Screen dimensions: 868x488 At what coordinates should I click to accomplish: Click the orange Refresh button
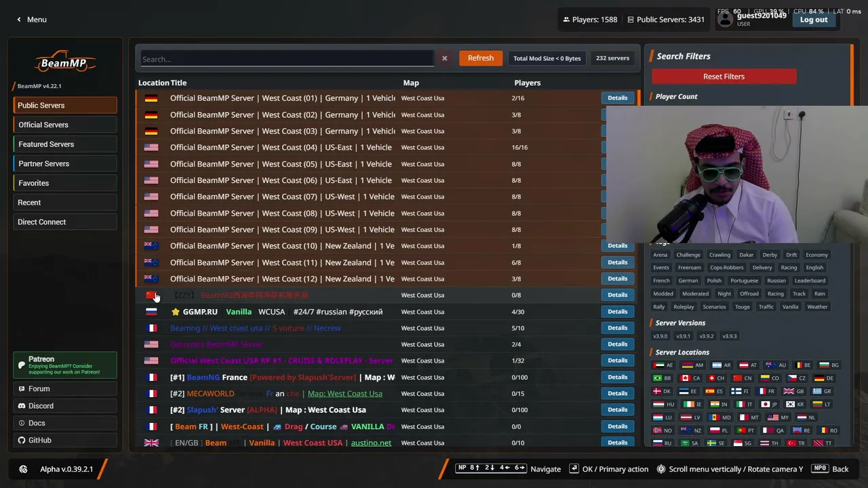481,58
